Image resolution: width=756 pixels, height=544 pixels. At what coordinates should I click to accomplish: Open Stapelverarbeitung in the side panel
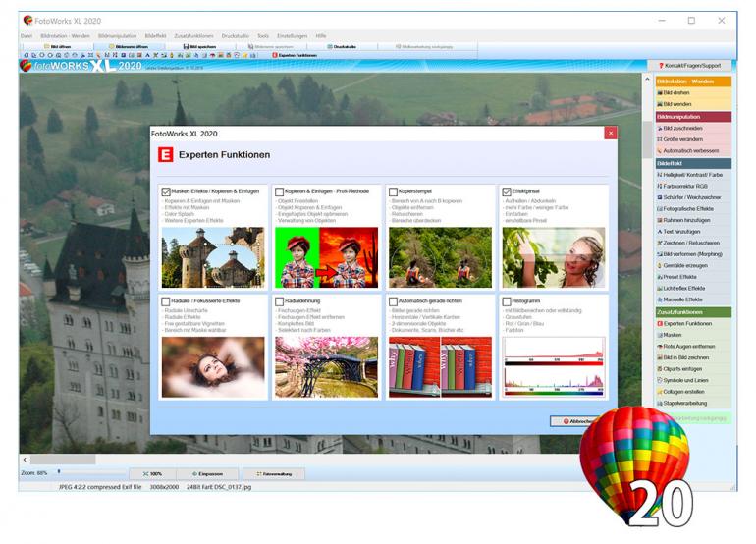pyautogui.click(x=693, y=403)
